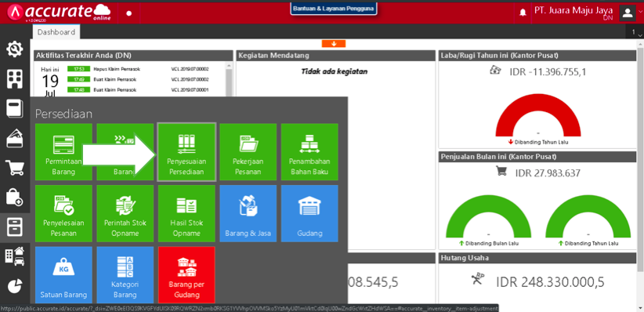Open the shopping cart sidebar module
Viewport: 644px width, 312px height.
tap(15, 168)
